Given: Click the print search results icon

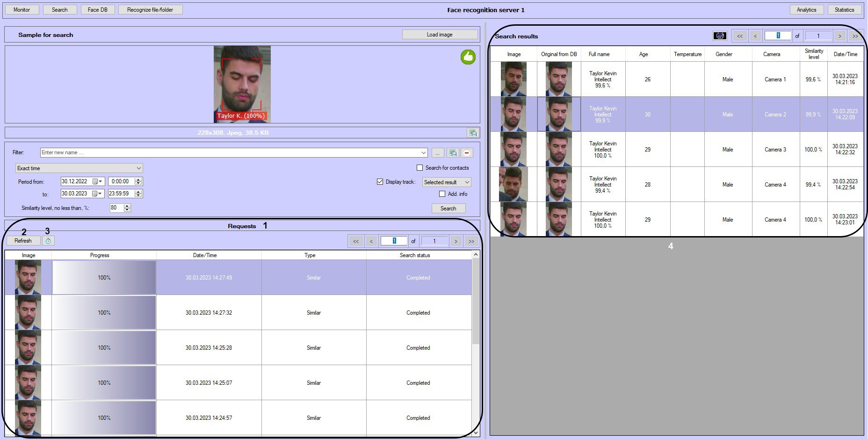Looking at the screenshot, I should tap(720, 36).
